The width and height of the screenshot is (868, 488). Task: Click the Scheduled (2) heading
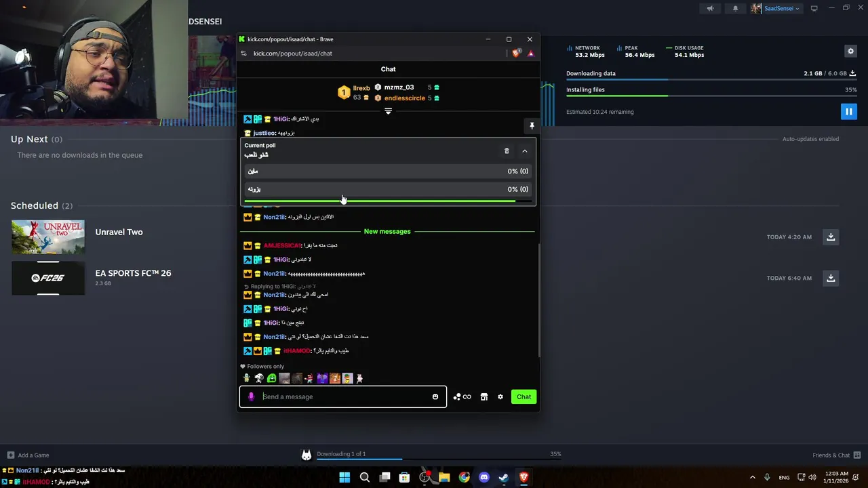(x=41, y=205)
